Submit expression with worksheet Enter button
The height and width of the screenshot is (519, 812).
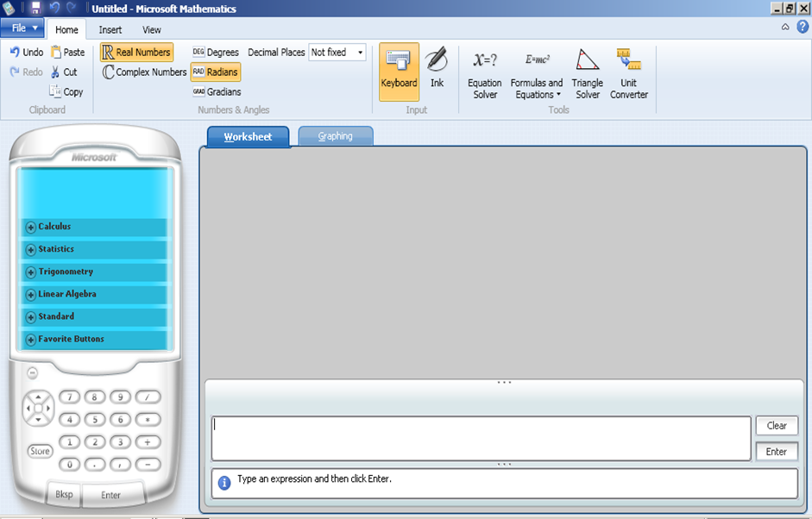tap(777, 452)
